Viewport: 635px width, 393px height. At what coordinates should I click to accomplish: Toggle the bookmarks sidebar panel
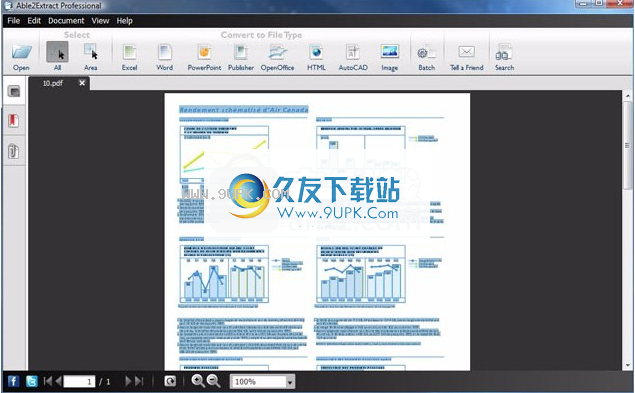pos(13,121)
